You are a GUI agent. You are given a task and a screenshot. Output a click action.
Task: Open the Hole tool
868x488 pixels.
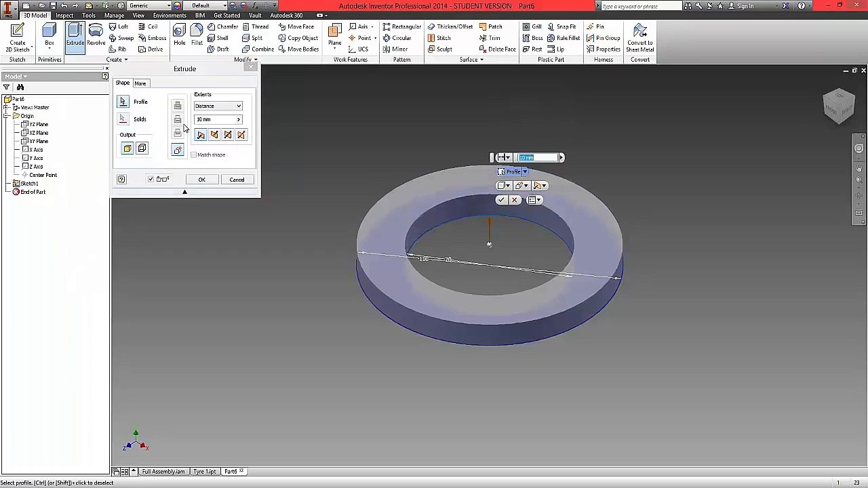click(x=179, y=35)
